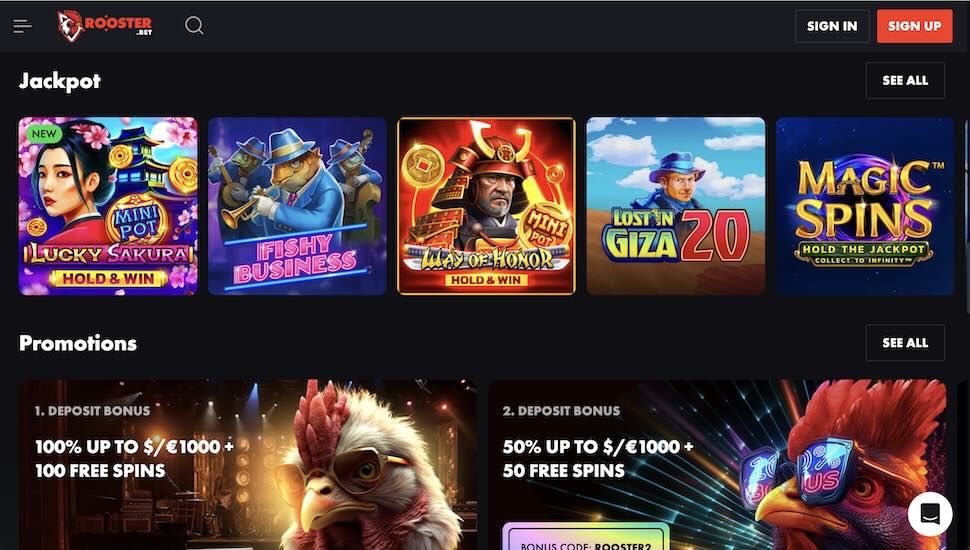This screenshot has height=550, width=970.
Task: Click the SIGN IN button
Action: click(832, 26)
